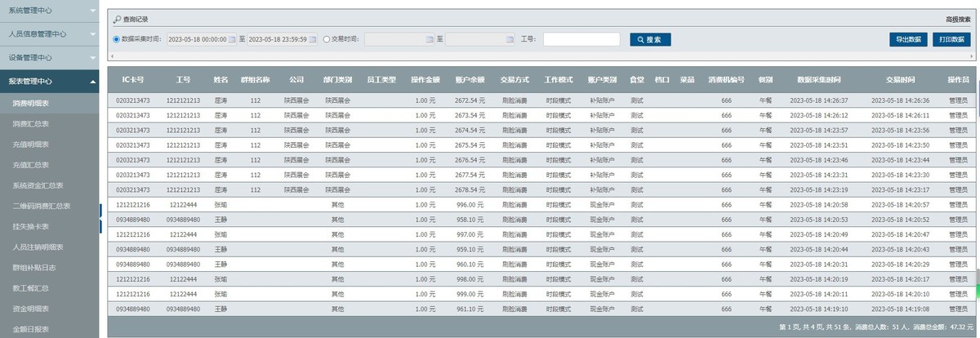This screenshot has width=980, height=338.
Task: Sort by the 群组名称 column header
Action: 256,79
